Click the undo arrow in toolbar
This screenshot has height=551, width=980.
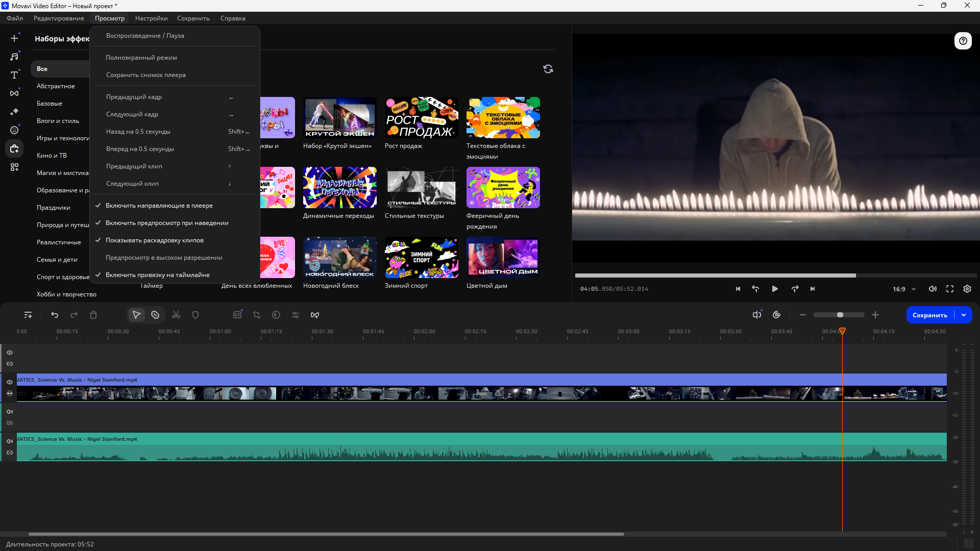55,315
